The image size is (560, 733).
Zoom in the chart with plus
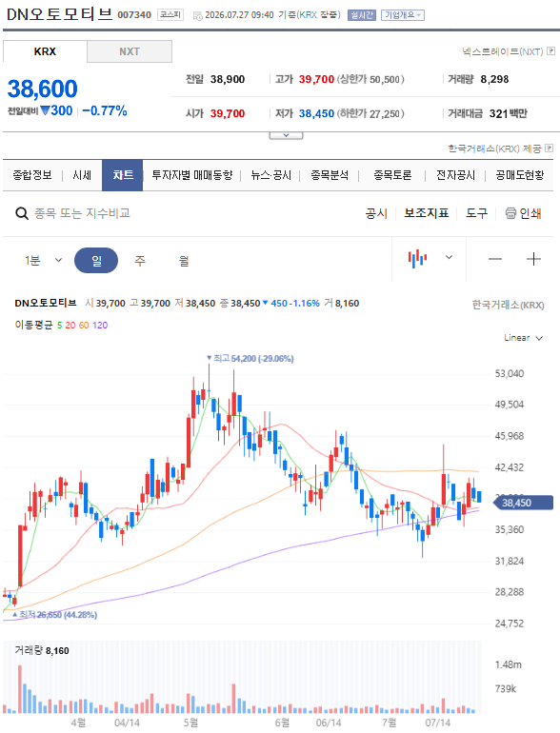coord(533,259)
